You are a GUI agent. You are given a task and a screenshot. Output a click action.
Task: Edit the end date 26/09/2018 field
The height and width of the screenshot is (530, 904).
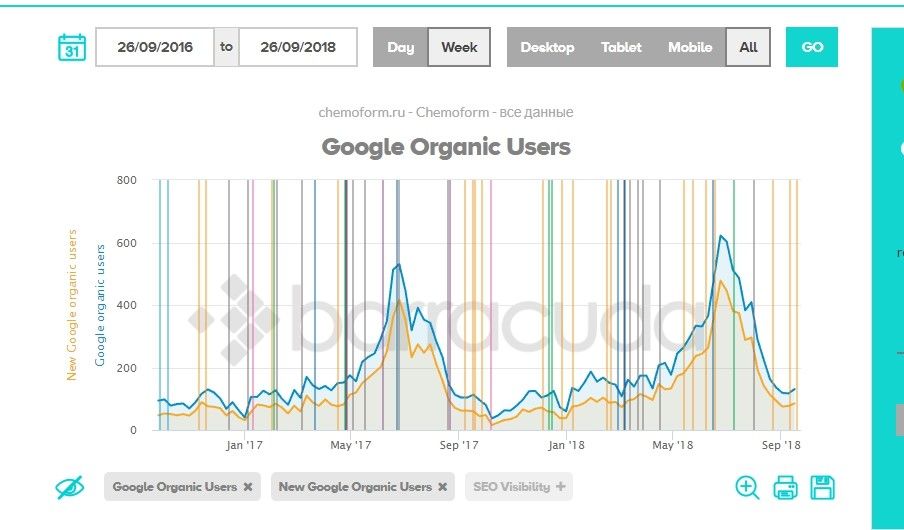pyautogui.click(x=298, y=47)
